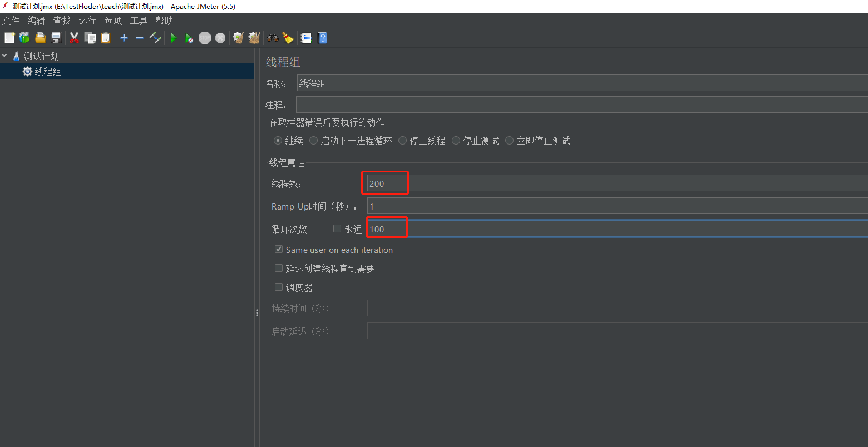The height and width of the screenshot is (447, 868).
Task: Click the binoculars Search icon
Action: coord(273,38)
